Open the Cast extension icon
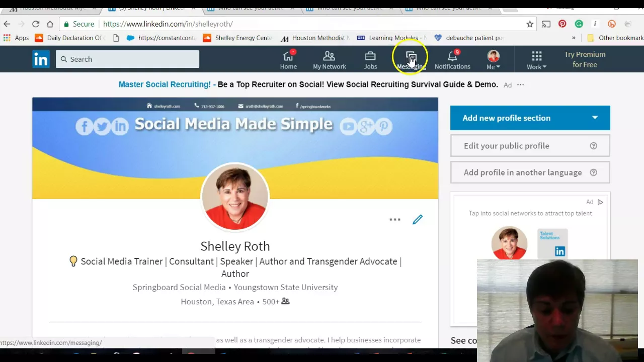 (546, 24)
